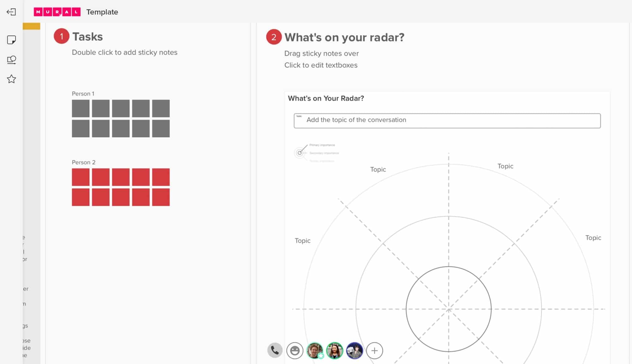Click the Person 1 label

coord(83,94)
